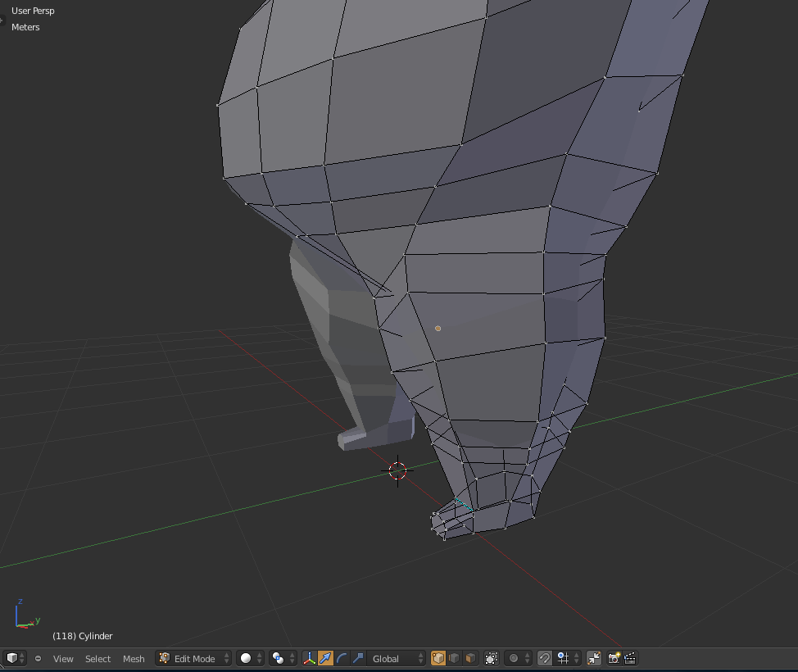Screen dimensions: 798x672
Task: Switch to face select mode
Action: tap(470, 658)
